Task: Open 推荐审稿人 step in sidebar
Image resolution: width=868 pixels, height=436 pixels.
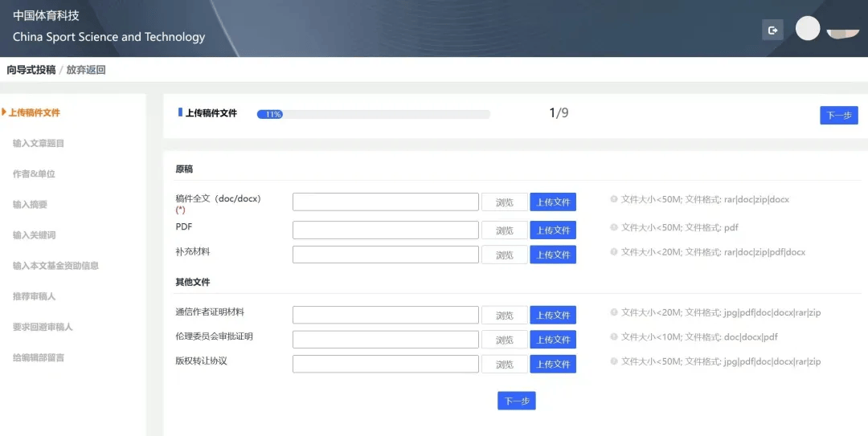Action: pos(34,296)
